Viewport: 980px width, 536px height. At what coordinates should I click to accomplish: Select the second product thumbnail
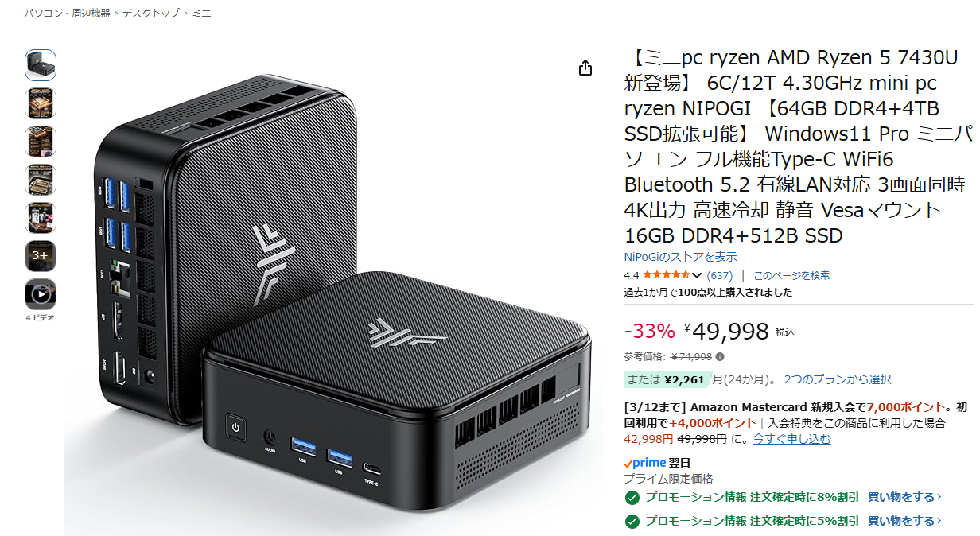click(41, 103)
